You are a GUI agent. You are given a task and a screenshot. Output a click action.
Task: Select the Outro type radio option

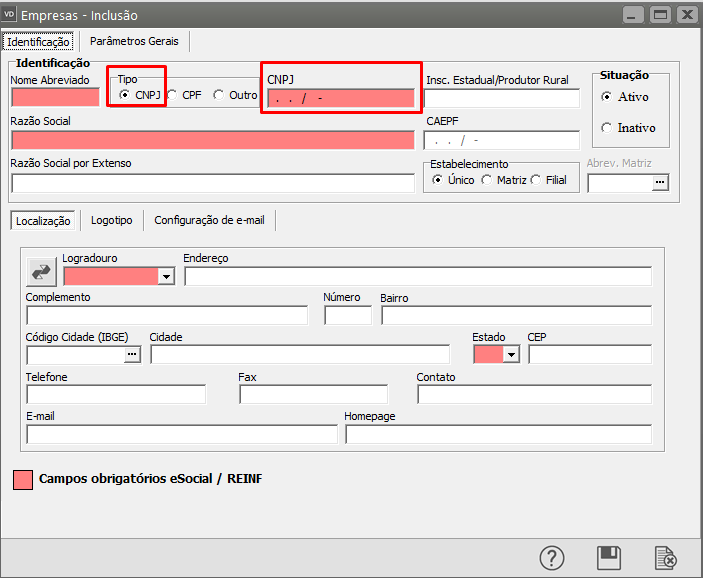point(218,95)
